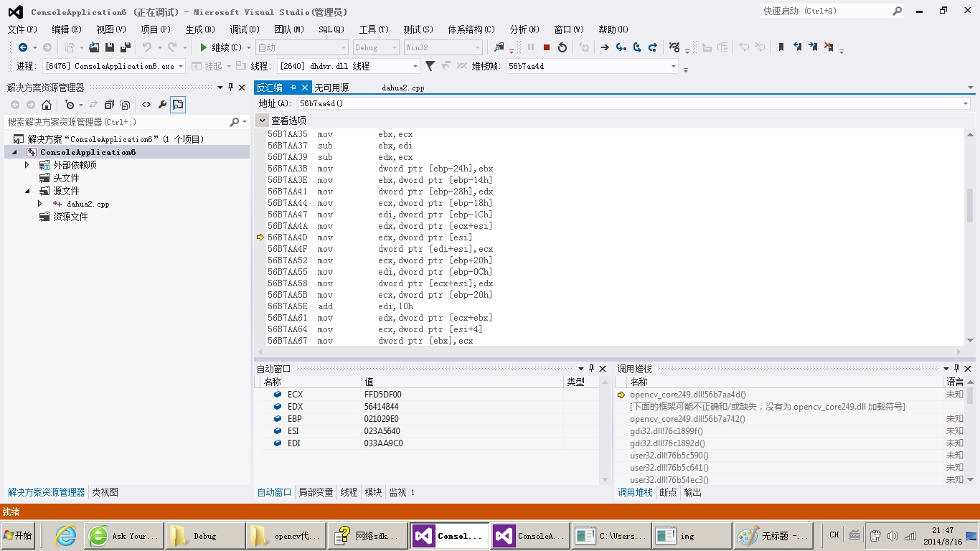The height and width of the screenshot is (551, 980).
Task: Click the Find in Files toolbar icon
Action: 499,47
